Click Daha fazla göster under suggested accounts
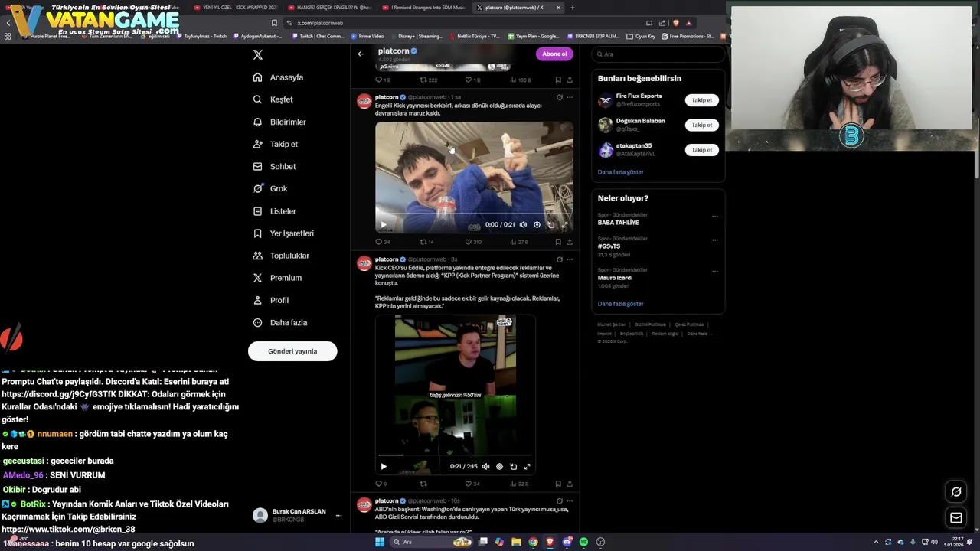 [620, 172]
